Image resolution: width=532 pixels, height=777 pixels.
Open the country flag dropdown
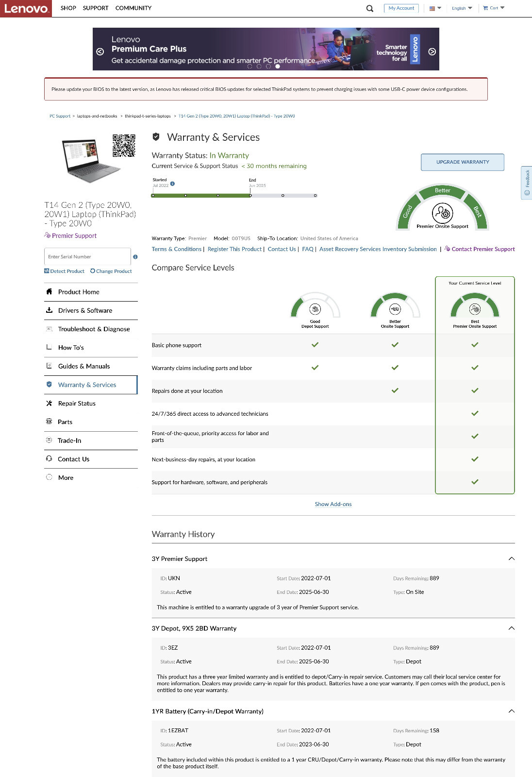tap(435, 8)
